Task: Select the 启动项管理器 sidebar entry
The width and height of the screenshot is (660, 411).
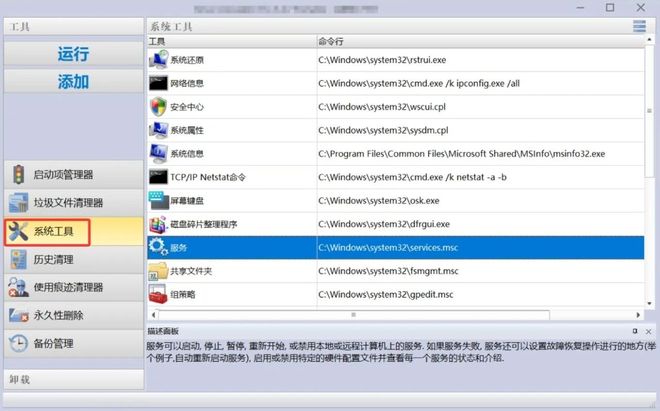Action: click(x=73, y=174)
